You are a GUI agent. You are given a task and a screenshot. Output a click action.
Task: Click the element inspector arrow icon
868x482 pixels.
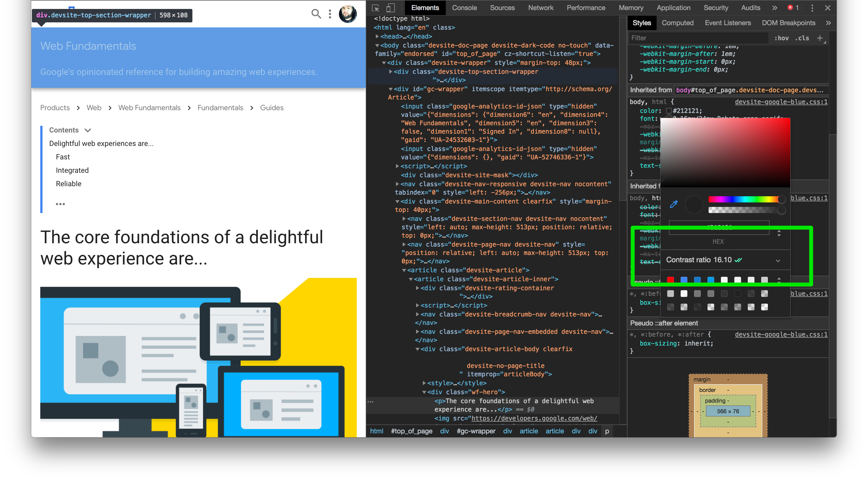[375, 8]
